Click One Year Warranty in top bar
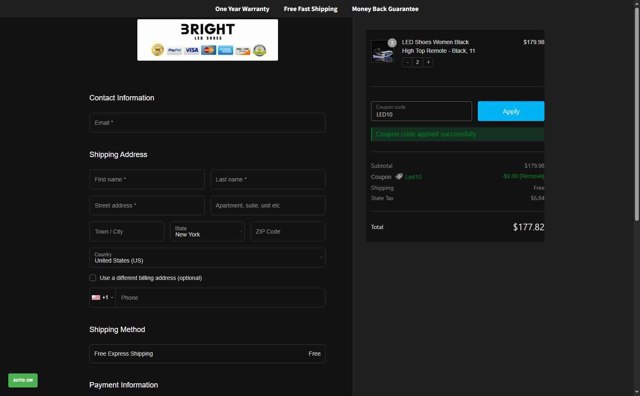The width and height of the screenshot is (640, 396). pos(242,9)
